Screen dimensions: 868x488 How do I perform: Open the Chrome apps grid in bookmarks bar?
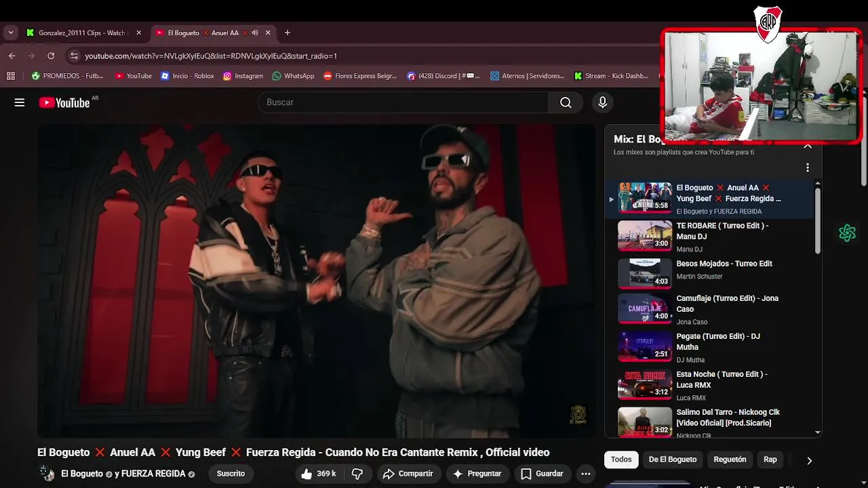point(11,76)
